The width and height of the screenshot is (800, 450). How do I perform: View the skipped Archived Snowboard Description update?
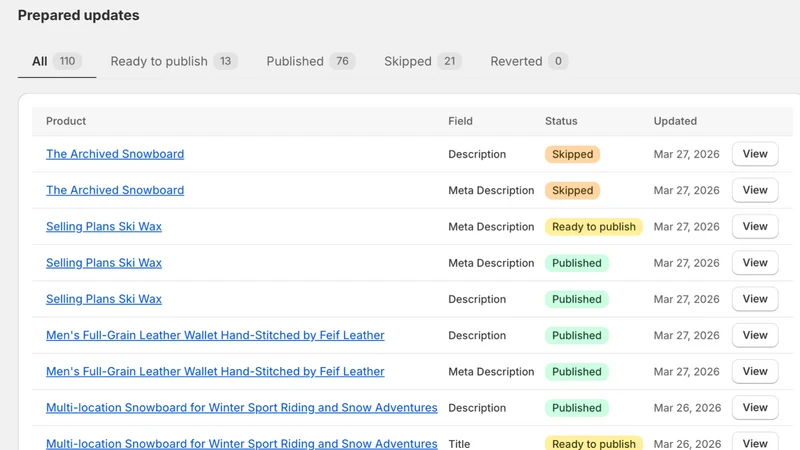click(755, 154)
